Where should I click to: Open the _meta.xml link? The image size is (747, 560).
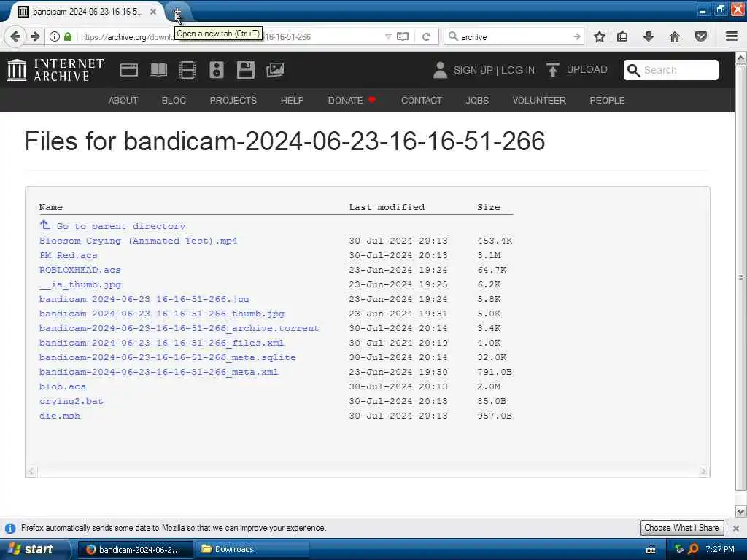tap(158, 372)
